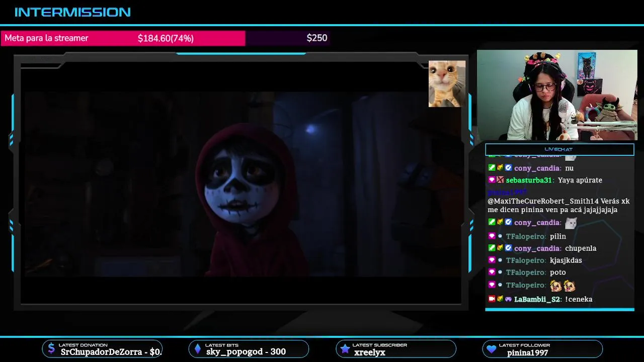Screen dimensions: 644x362
Task: Click the cony_candia name in the 'chupenla' message
Action: coord(537,248)
